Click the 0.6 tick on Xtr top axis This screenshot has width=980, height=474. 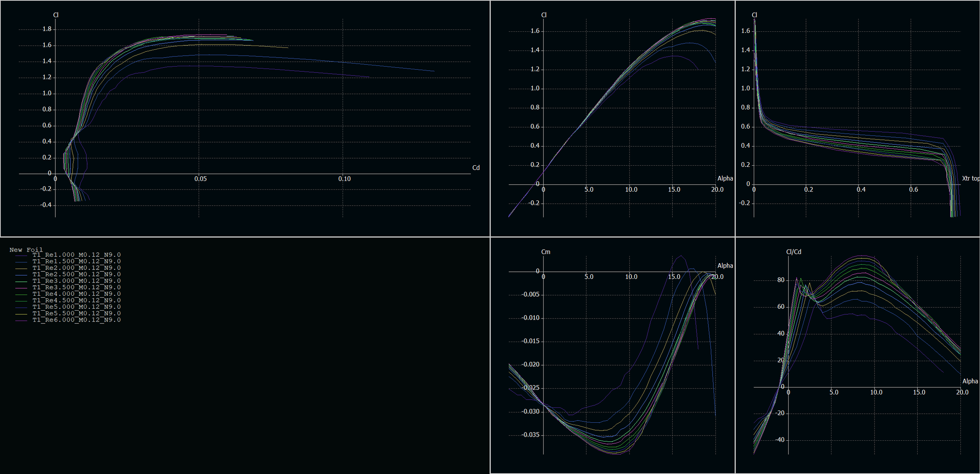tap(913, 190)
